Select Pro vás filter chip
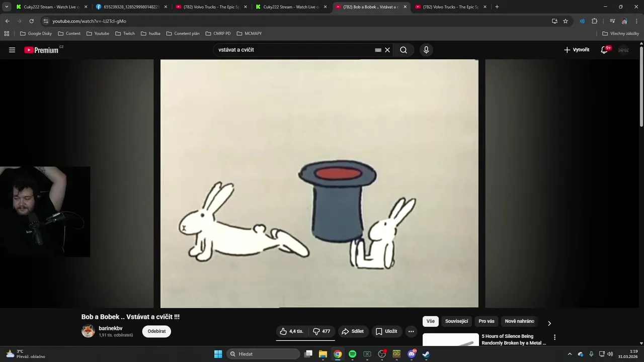This screenshot has width=644, height=362. tap(486, 321)
